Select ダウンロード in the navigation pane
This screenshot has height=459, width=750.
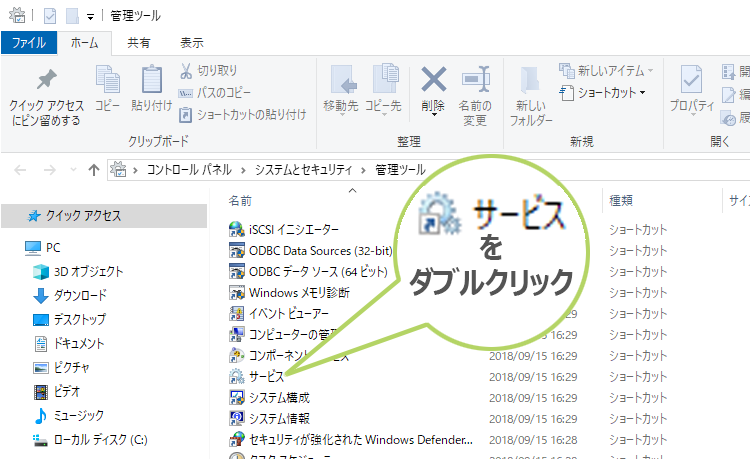pyautogui.click(x=80, y=295)
